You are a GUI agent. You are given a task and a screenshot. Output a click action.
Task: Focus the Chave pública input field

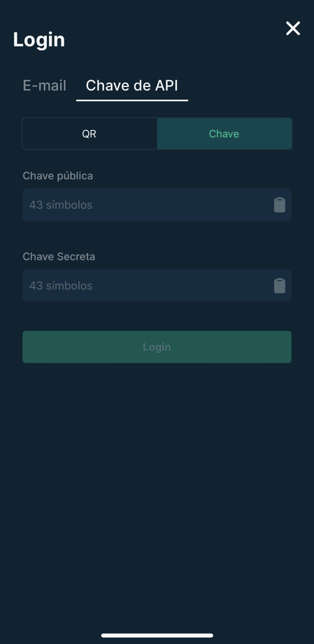point(157,205)
